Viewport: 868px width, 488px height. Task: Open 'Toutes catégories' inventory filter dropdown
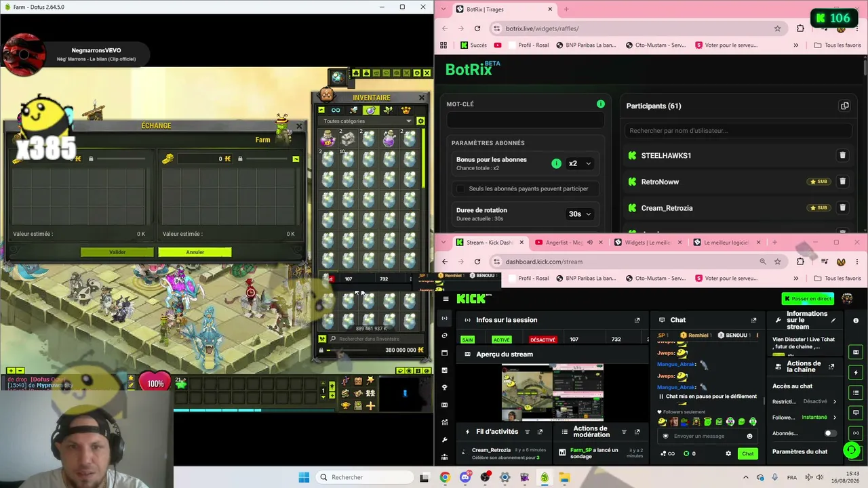coord(367,121)
